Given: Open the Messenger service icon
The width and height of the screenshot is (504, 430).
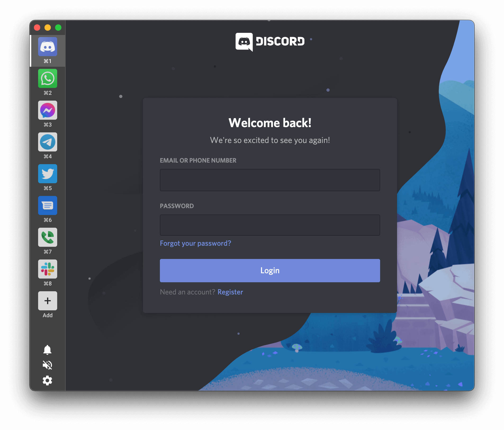Looking at the screenshot, I should coord(48,110).
